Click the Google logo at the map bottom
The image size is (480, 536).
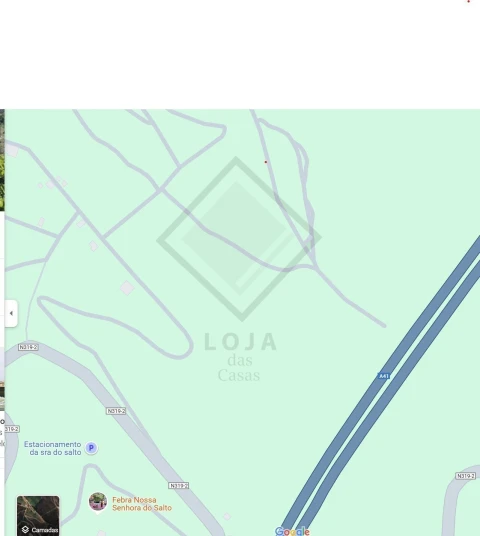point(292,532)
